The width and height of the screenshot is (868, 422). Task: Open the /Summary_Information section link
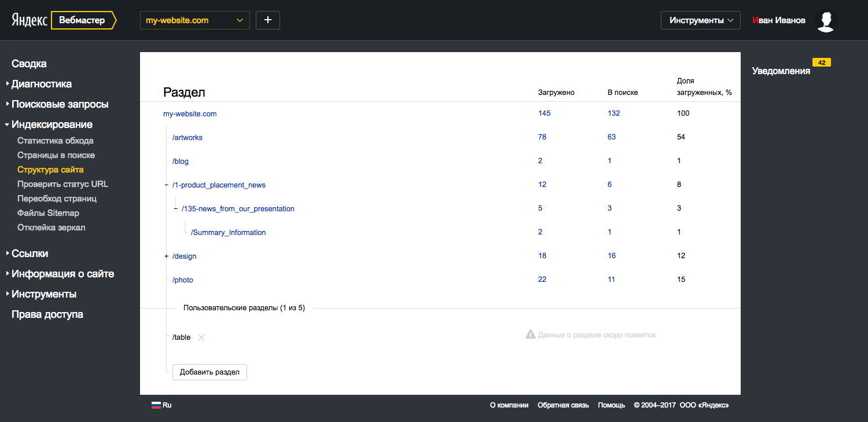coord(229,233)
